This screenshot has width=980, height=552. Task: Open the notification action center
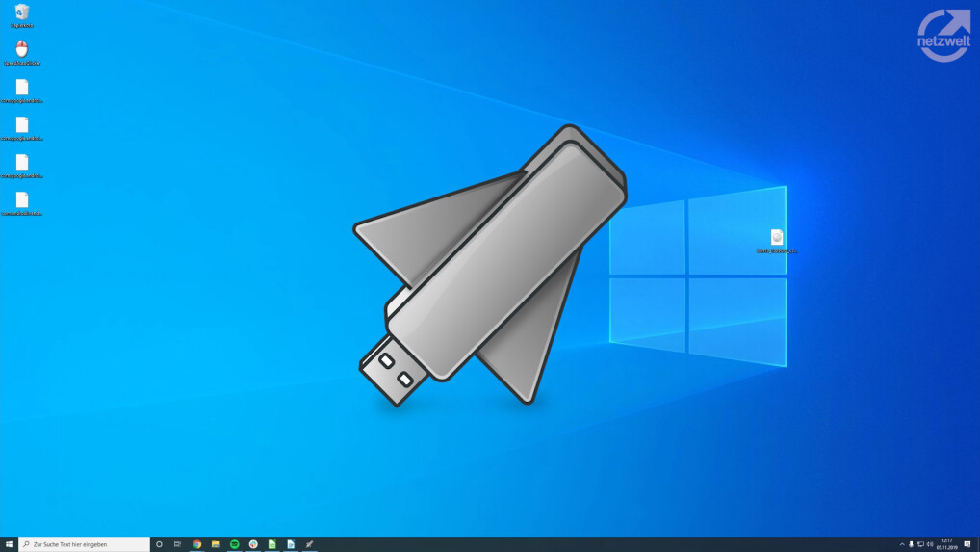(967, 544)
